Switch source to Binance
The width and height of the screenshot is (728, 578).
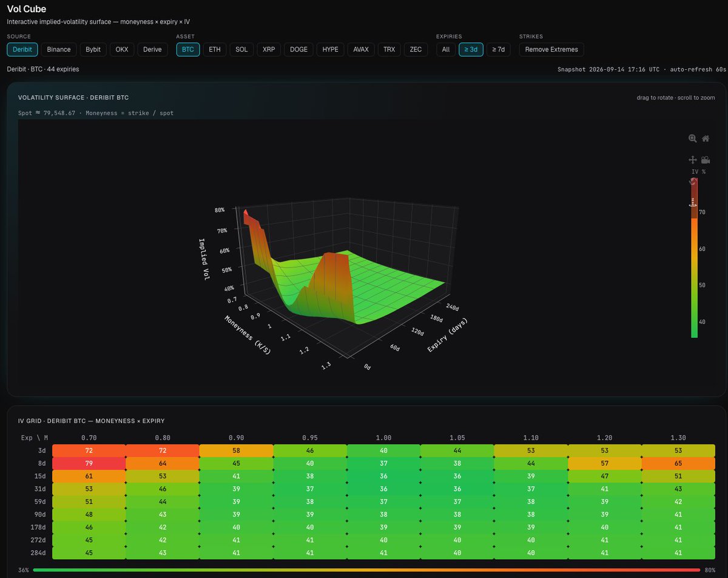pyautogui.click(x=59, y=49)
